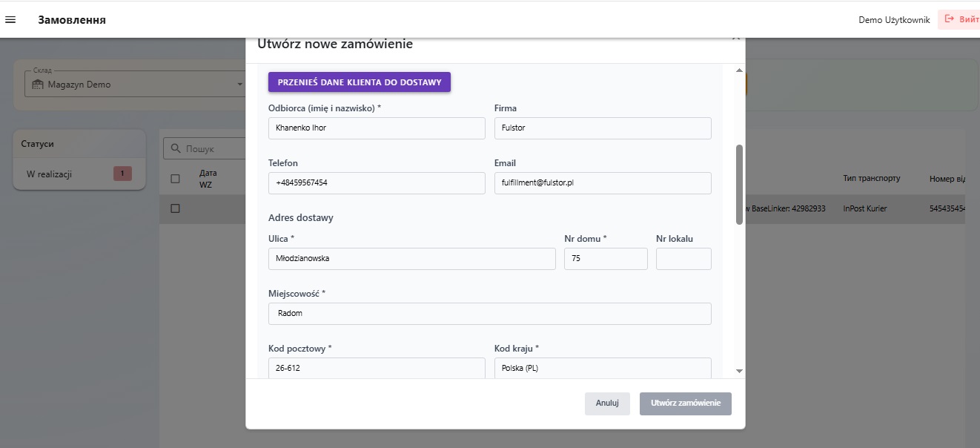
Task: Click the dialog vertical scrollbar thumb
Action: [739, 184]
